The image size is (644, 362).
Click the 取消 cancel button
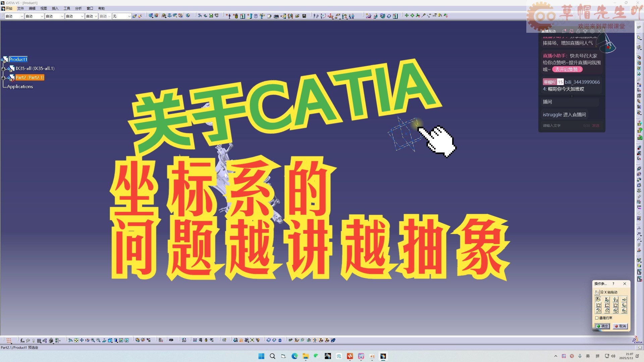(x=620, y=326)
